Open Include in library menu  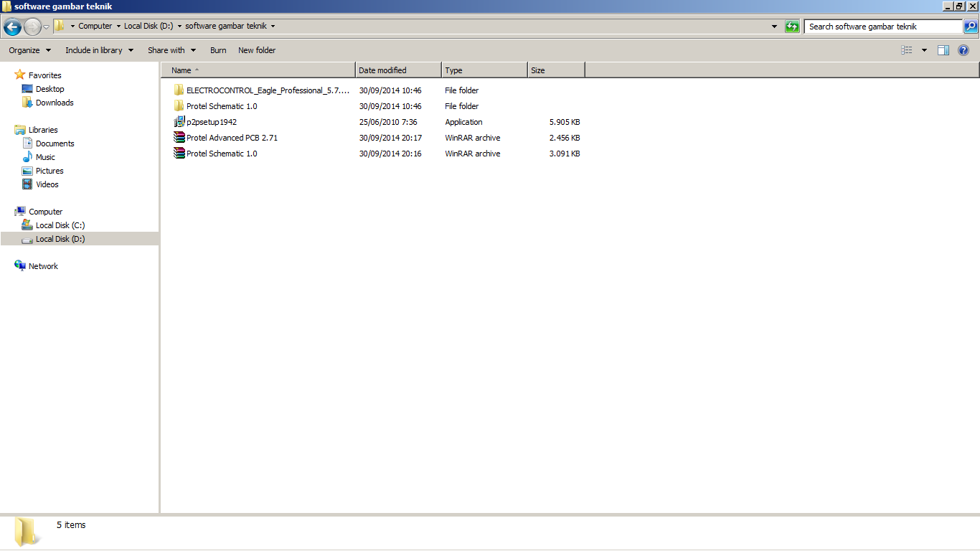(x=99, y=50)
